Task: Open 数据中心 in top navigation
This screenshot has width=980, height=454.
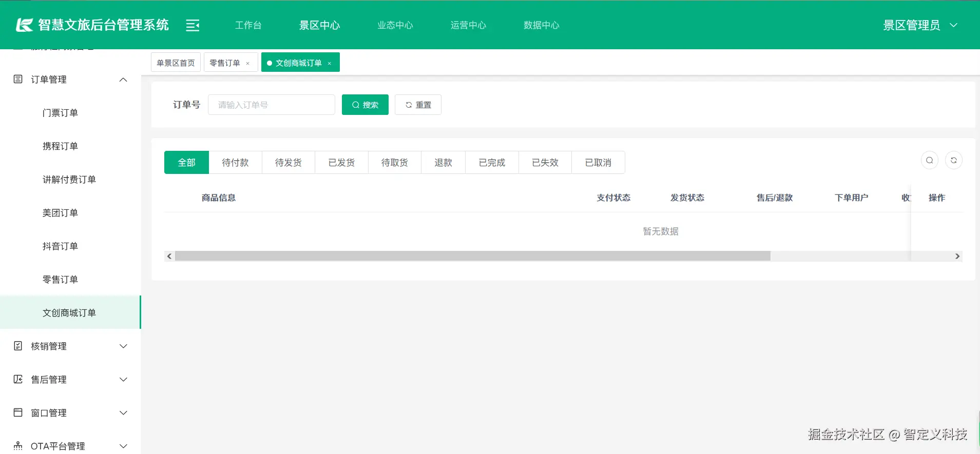Action: click(x=542, y=25)
